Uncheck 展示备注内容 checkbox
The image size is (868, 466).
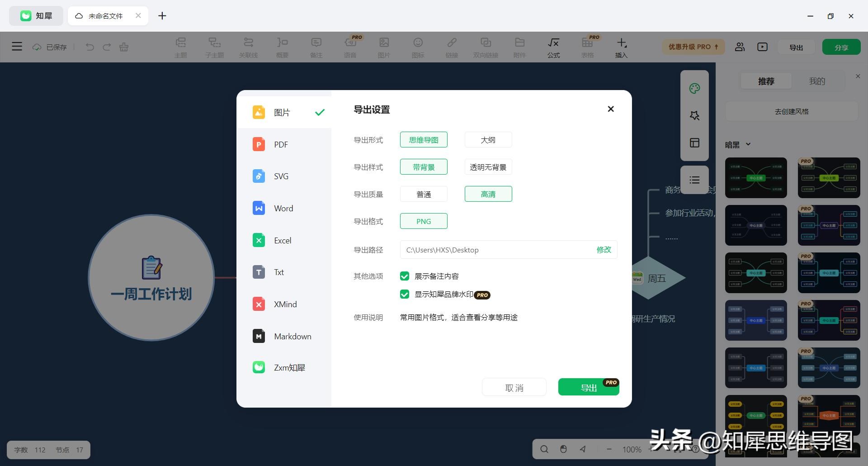405,276
